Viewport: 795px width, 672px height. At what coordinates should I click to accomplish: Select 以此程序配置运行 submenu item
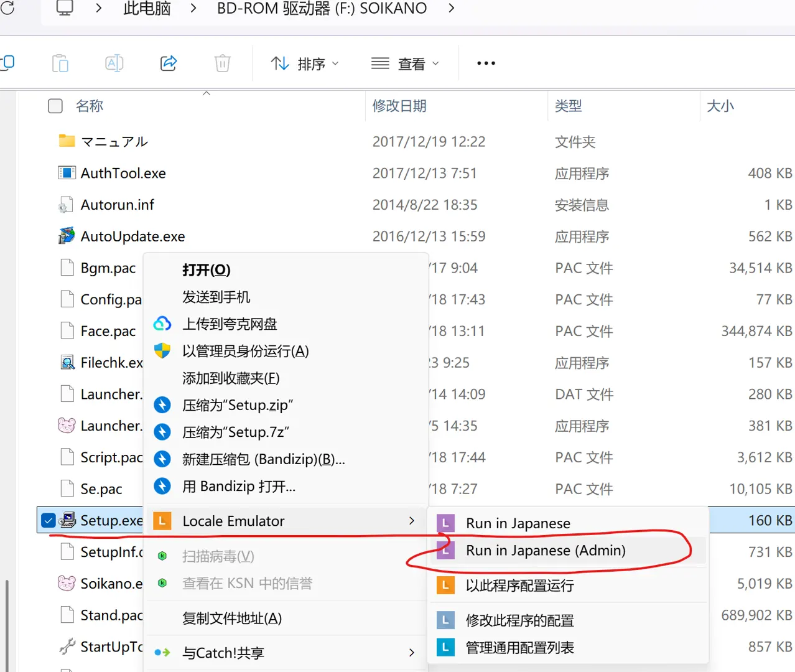[x=567, y=586]
